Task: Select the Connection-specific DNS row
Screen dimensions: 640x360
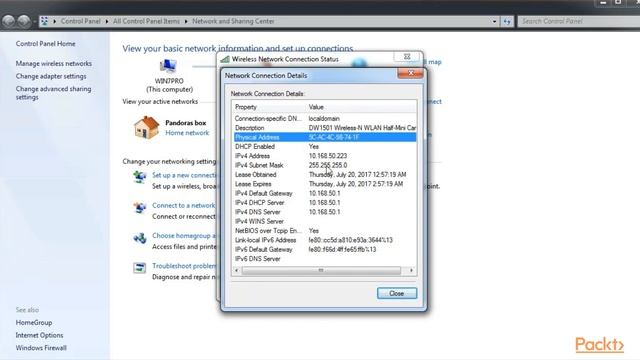Action: coord(325,118)
